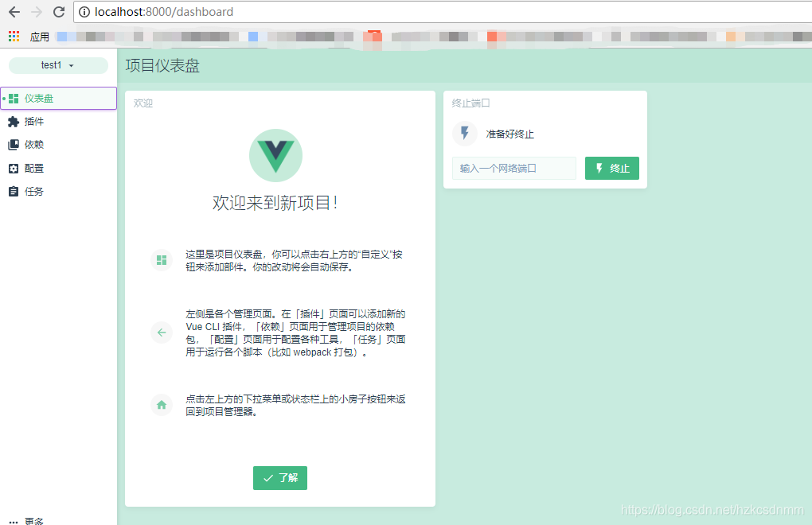Go to the 配置 configuration page
Viewport: 812px width, 525px height.
click(59, 169)
